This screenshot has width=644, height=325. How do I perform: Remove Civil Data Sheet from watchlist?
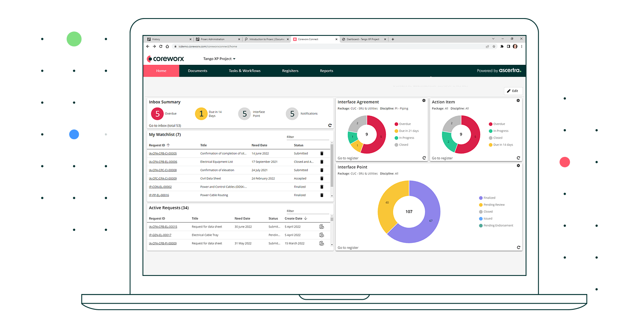322,179
